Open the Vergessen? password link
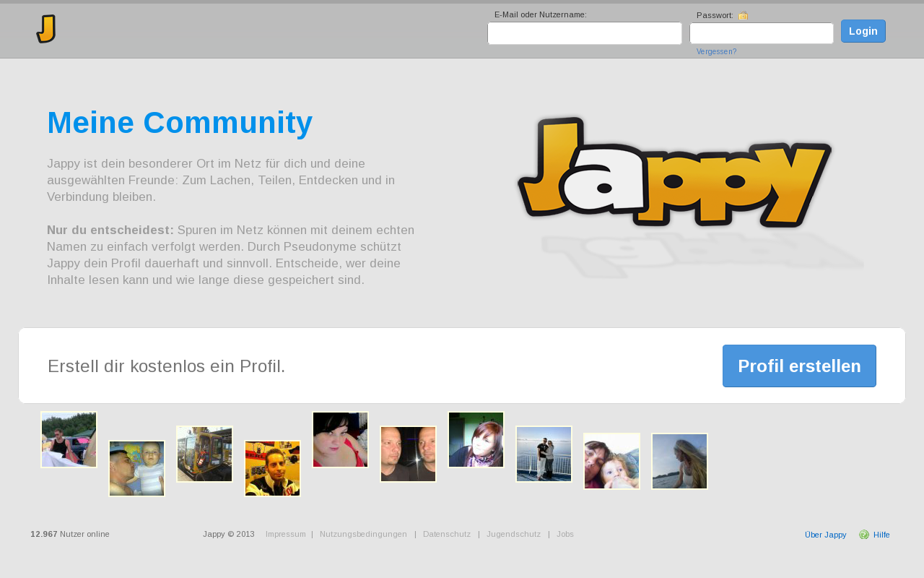 coord(716,52)
